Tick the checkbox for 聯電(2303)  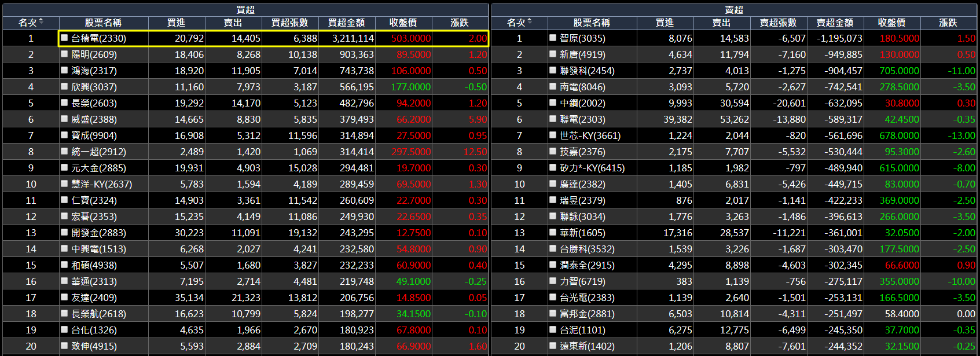553,119
